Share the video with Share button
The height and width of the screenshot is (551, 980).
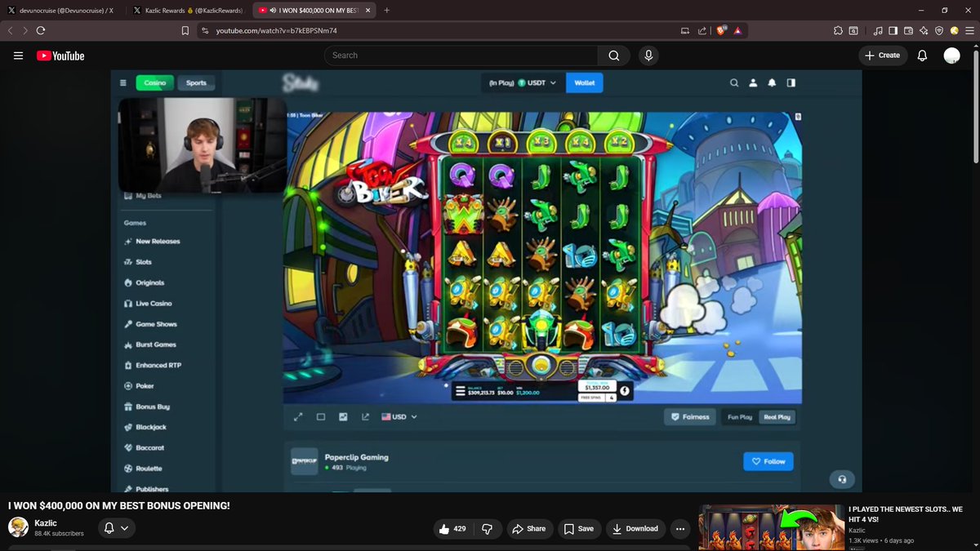click(528, 529)
